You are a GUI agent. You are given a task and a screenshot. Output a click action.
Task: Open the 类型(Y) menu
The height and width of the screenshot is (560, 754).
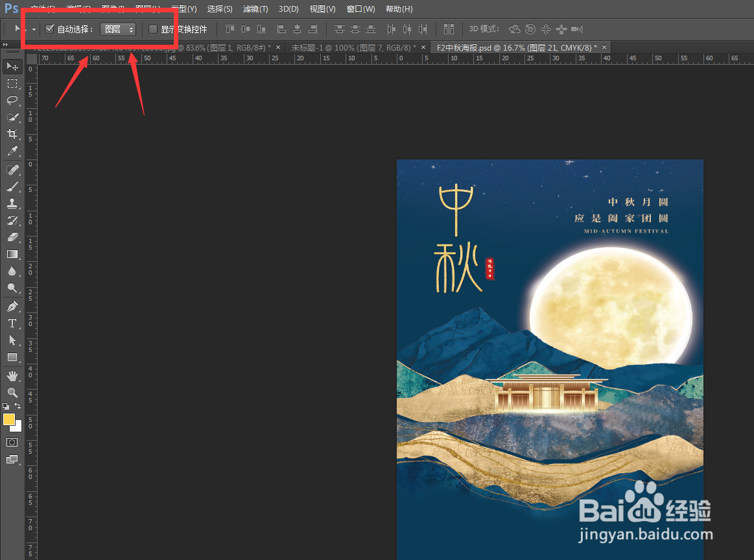tap(183, 9)
